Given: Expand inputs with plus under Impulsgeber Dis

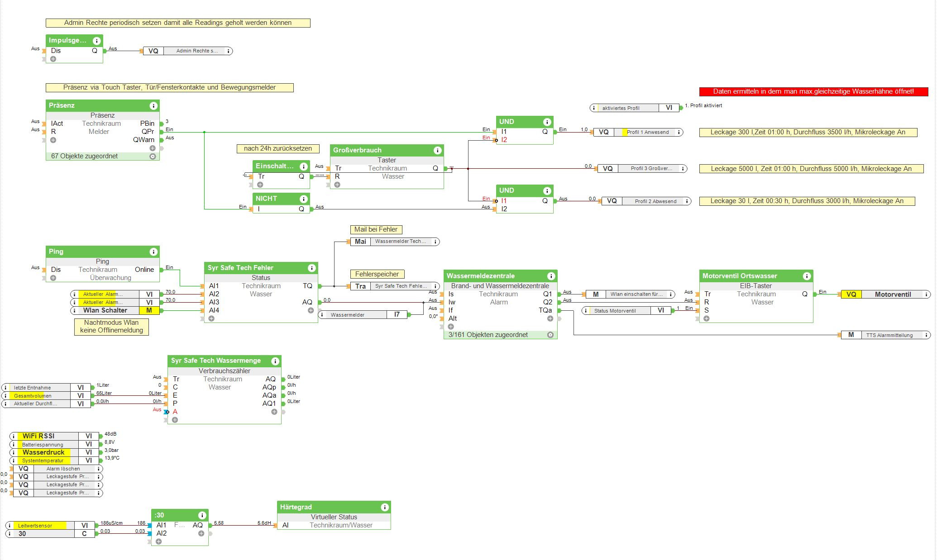Looking at the screenshot, I should click(53, 59).
